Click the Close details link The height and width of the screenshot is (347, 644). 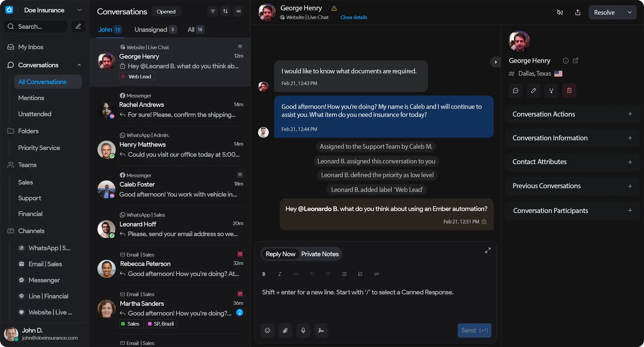pyautogui.click(x=354, y=17)
